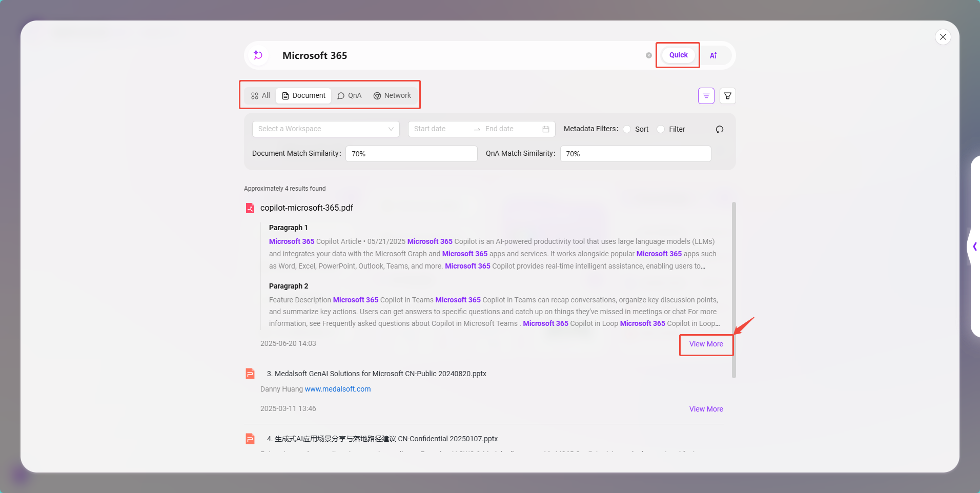The width and height of the screenshot is (980, 493).
Task: Open the Select a Workspace dropdown
Action: coord(326,129)
